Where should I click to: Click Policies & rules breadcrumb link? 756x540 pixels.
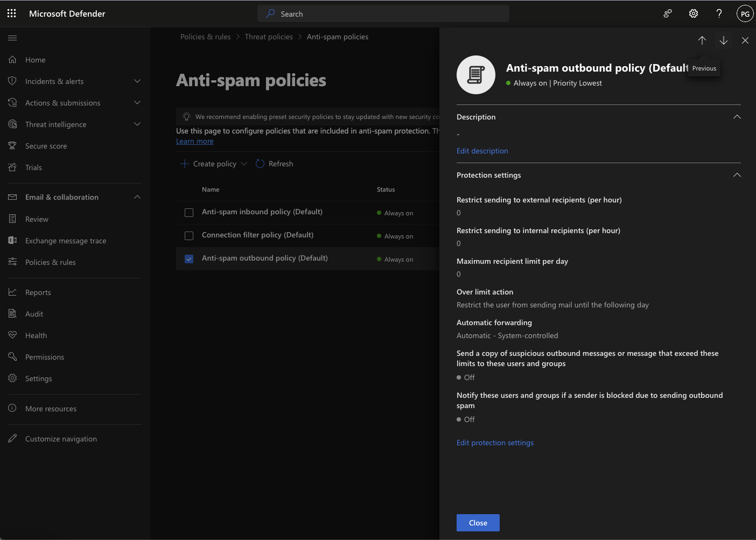click(x=206, y=37)
